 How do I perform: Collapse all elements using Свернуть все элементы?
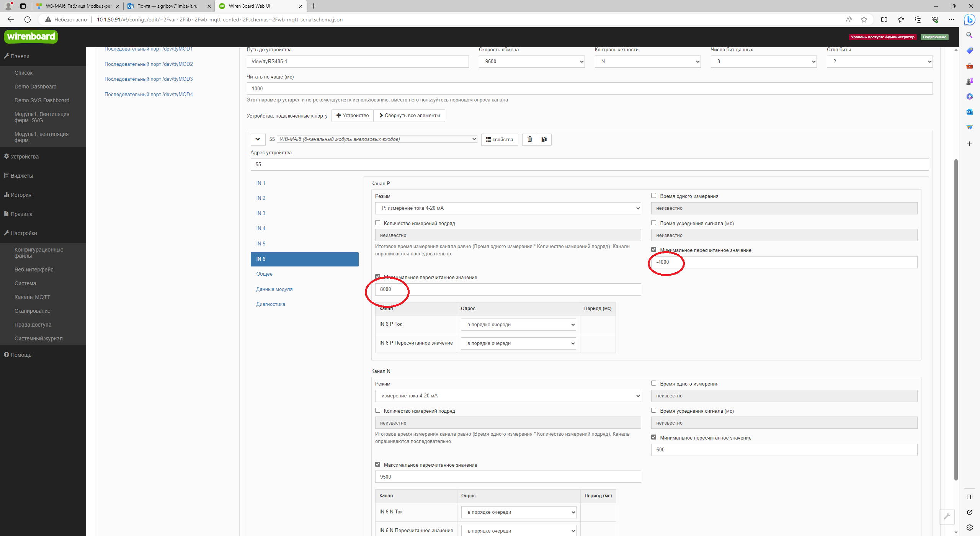[x=409, y=115]
